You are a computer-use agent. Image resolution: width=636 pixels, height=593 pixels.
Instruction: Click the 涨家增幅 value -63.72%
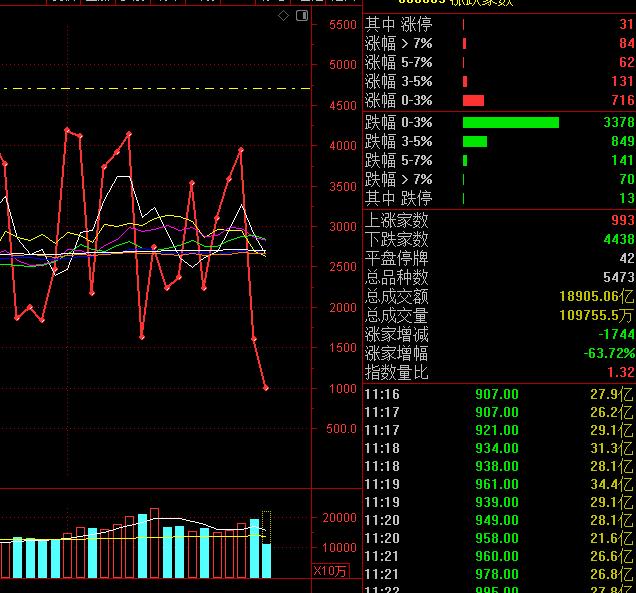point(610,353)
